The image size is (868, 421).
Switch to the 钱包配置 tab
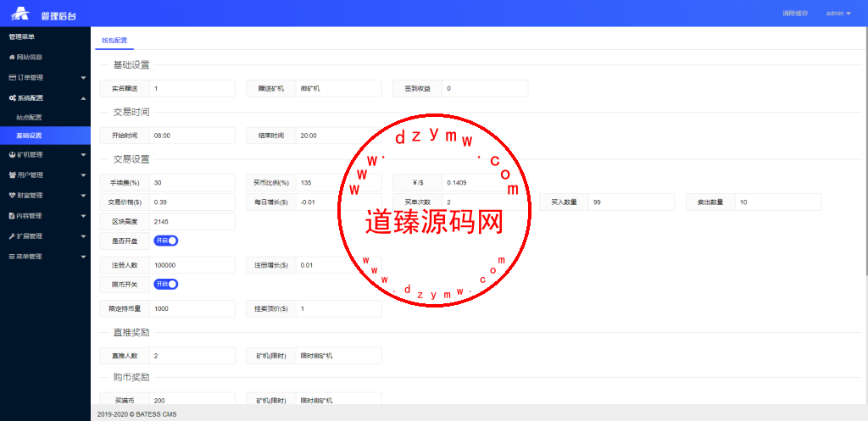pos(114,41)
